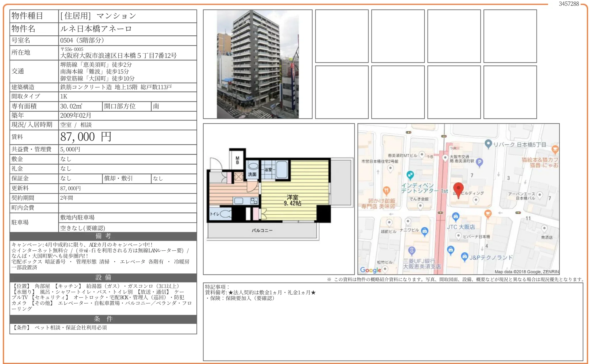Click the 卵かけ御飯専門店 restaurant pin

tap(386, 190)
